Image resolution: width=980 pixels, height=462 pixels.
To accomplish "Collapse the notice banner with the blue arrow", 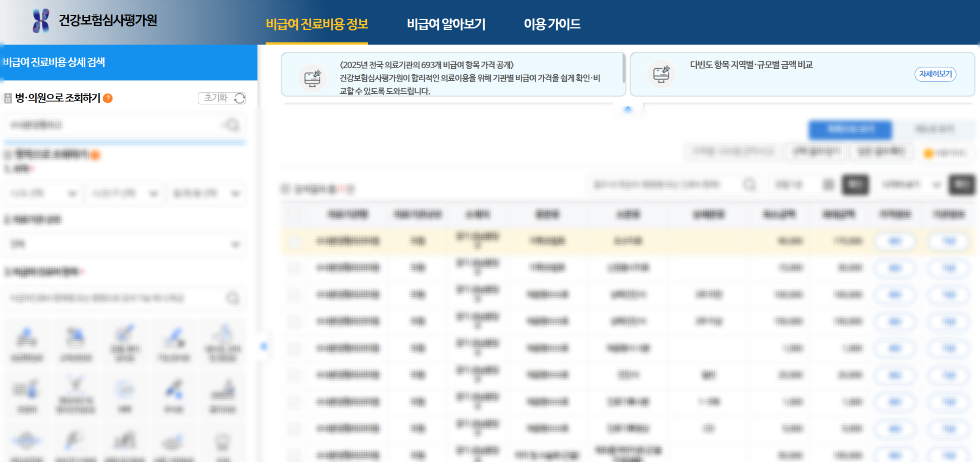I will pyautogui.click(x=628, y=109).
